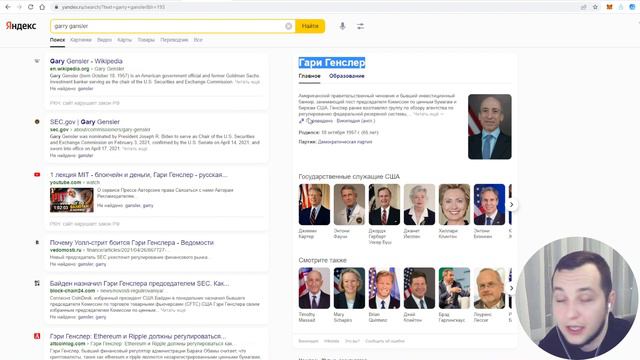Open the Lawrence Lessig thumbnail
Image resolution: width=640 pixels, height=360 pixels.
(489, 288)
